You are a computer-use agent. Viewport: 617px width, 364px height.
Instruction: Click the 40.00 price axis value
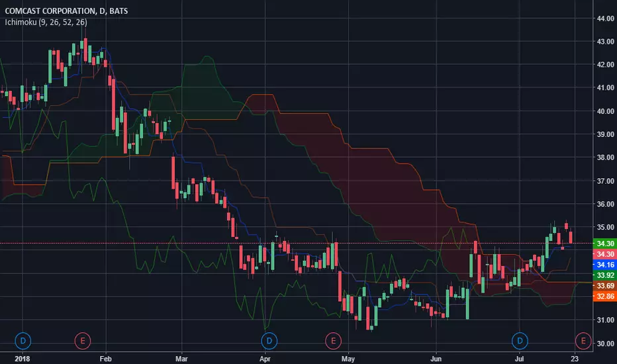click(605, 111)
